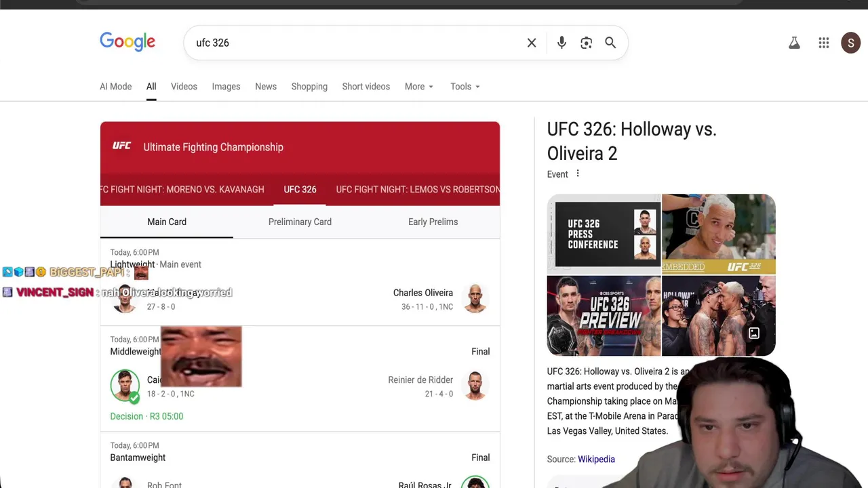Click the magnifying glass search button
This screenshot has height=488, width=868.
pyautogui.click(x=610, y=43)
